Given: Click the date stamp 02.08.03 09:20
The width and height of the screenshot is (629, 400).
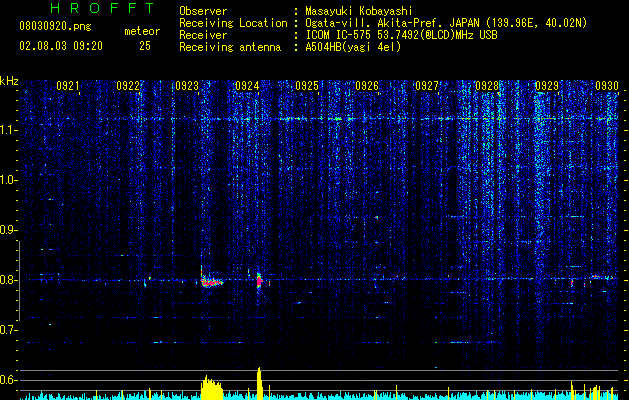Looking at the screenshot, I should click(61, 46).
